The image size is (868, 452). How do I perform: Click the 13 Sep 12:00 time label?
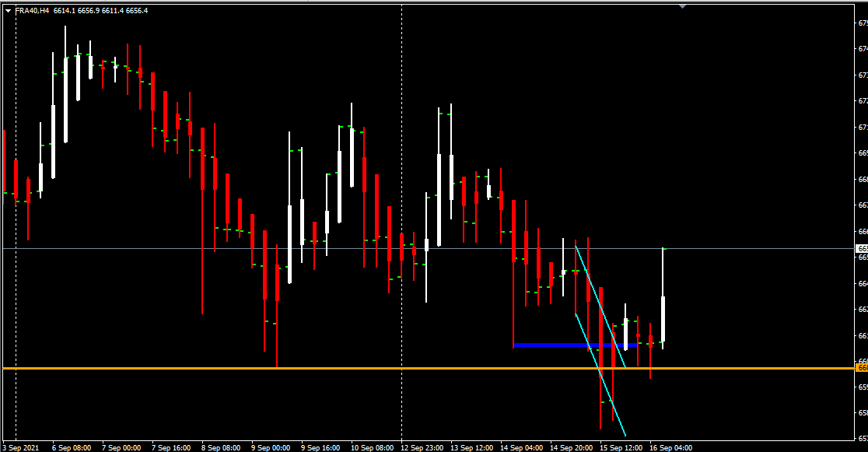tap(471, 447)
